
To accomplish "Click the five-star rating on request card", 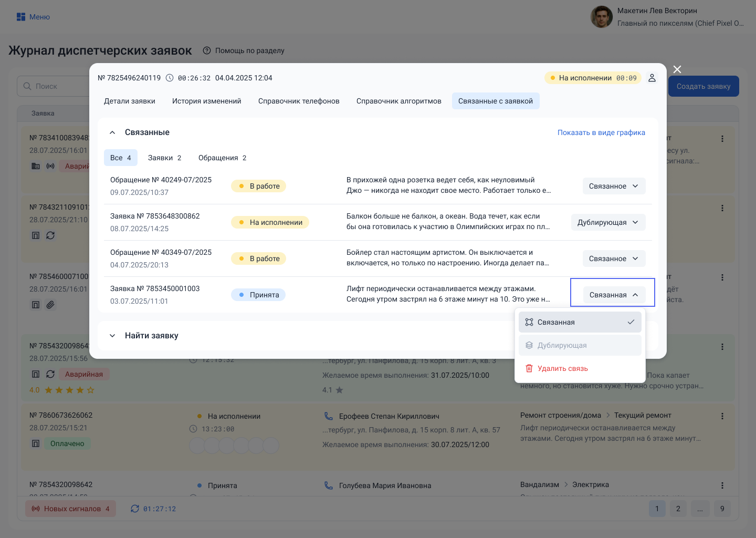I will click(x=69, y=390).
